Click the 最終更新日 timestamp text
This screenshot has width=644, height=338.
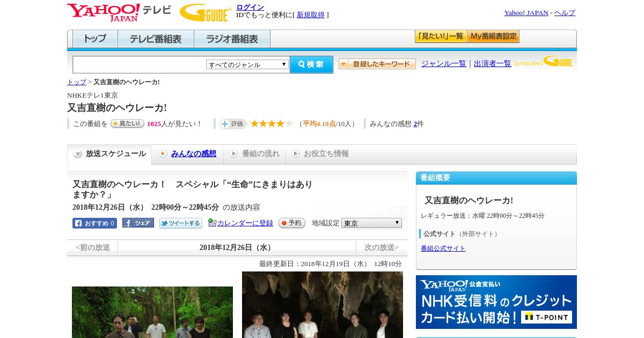tap(331, 264)
